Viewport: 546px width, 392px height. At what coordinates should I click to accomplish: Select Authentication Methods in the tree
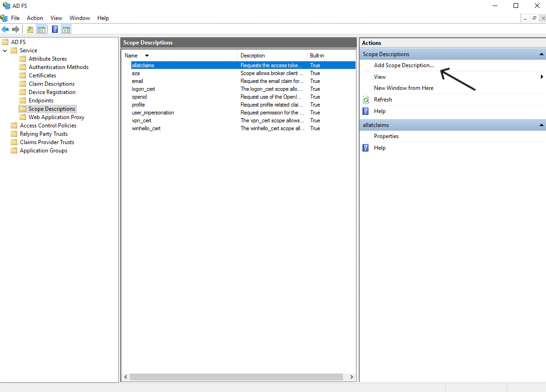[58, 67]
